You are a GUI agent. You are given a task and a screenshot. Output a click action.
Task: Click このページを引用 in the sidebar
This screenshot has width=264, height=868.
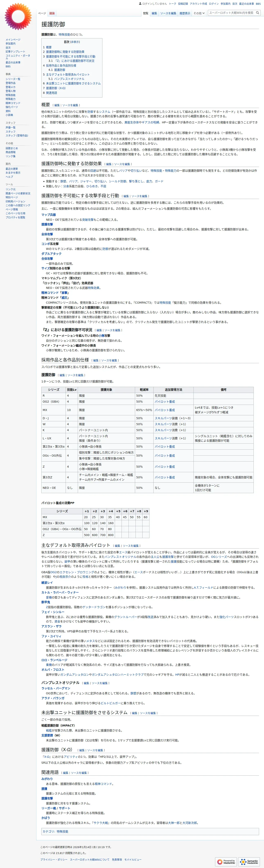point(15,214)
